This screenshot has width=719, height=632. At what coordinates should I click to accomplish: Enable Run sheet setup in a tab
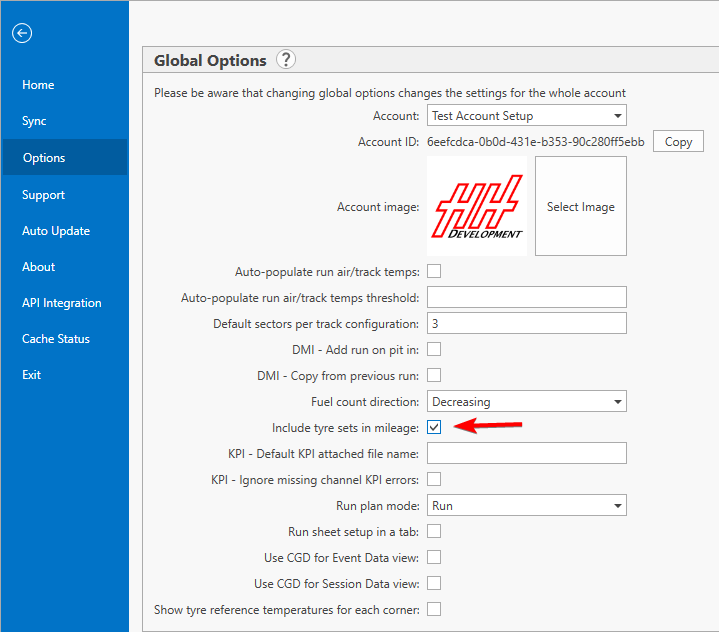434,531
